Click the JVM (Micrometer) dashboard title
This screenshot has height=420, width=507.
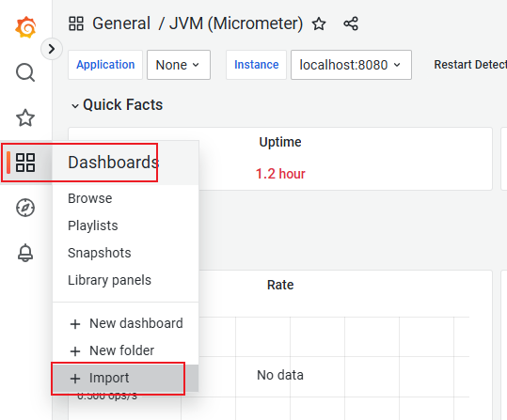[x=236, y=23]
